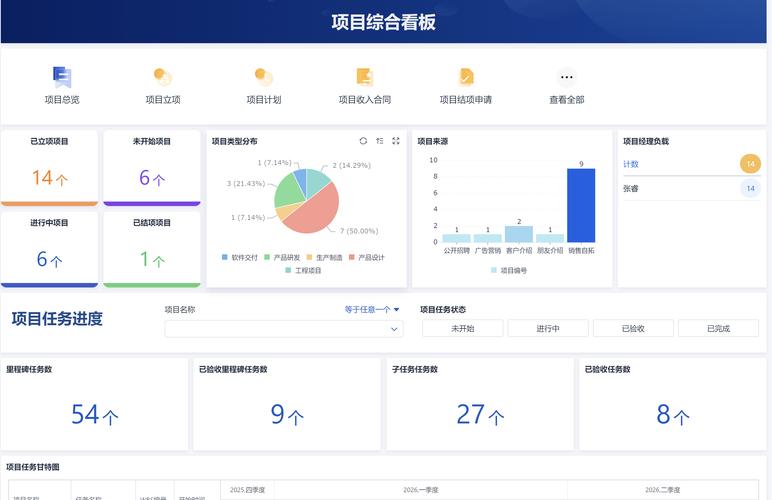772x500 pixels.
Task: Expand 项目类型分布 chart to fullscreen
Action: pos(396,141)
